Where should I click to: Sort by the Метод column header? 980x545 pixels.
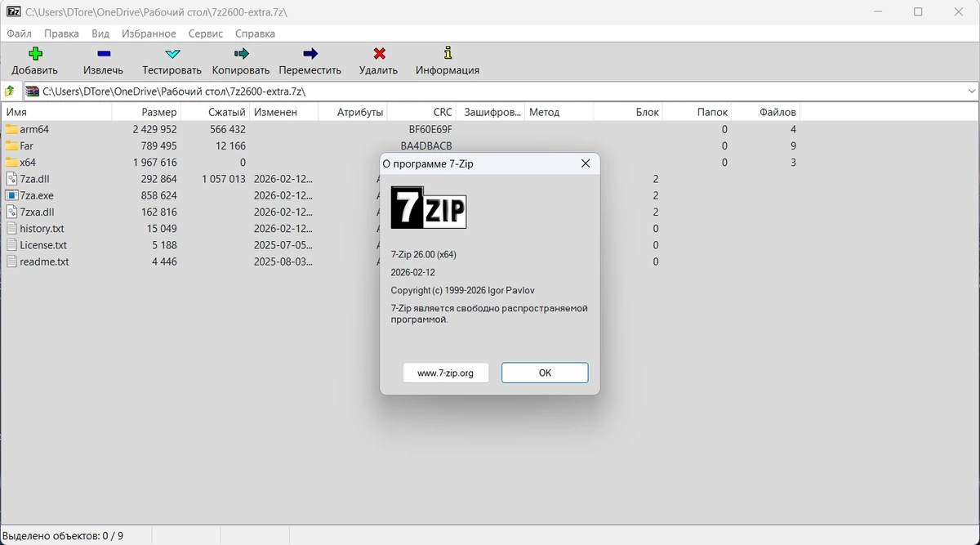click(x=559, y=112)
